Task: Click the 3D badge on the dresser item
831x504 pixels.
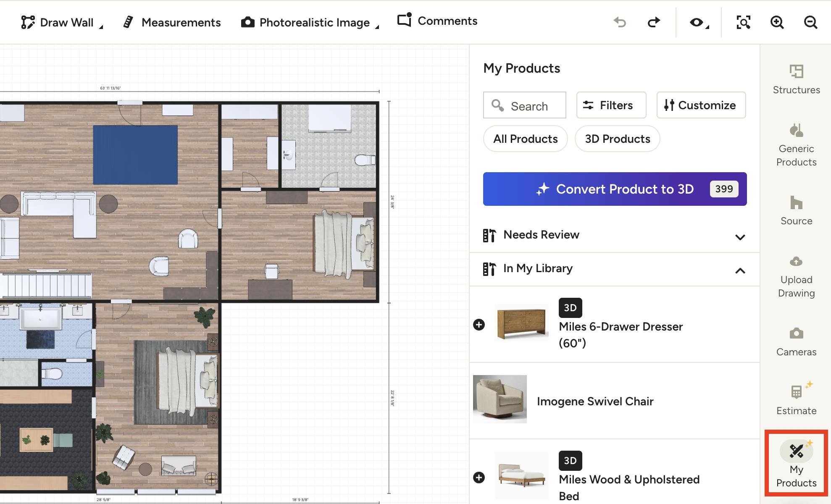Action: (x=570, y=308)
